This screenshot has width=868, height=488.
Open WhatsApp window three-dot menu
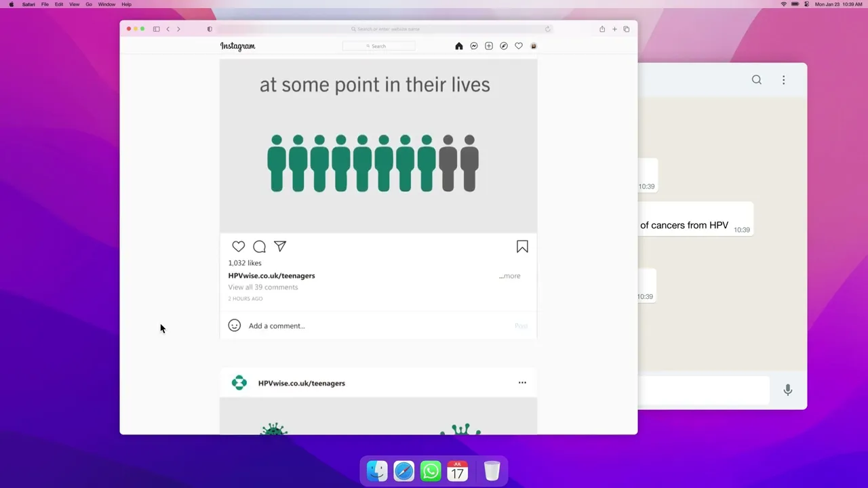click(783, 80)
